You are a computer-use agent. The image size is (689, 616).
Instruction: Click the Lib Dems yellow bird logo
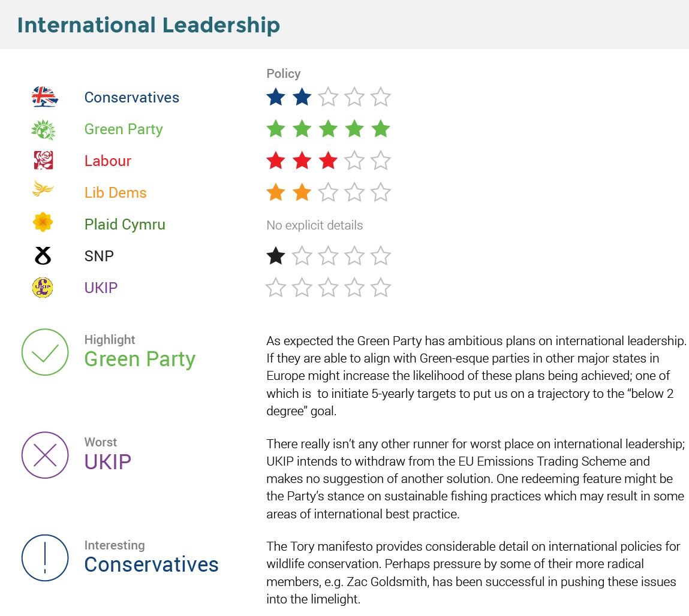(43, 191)
